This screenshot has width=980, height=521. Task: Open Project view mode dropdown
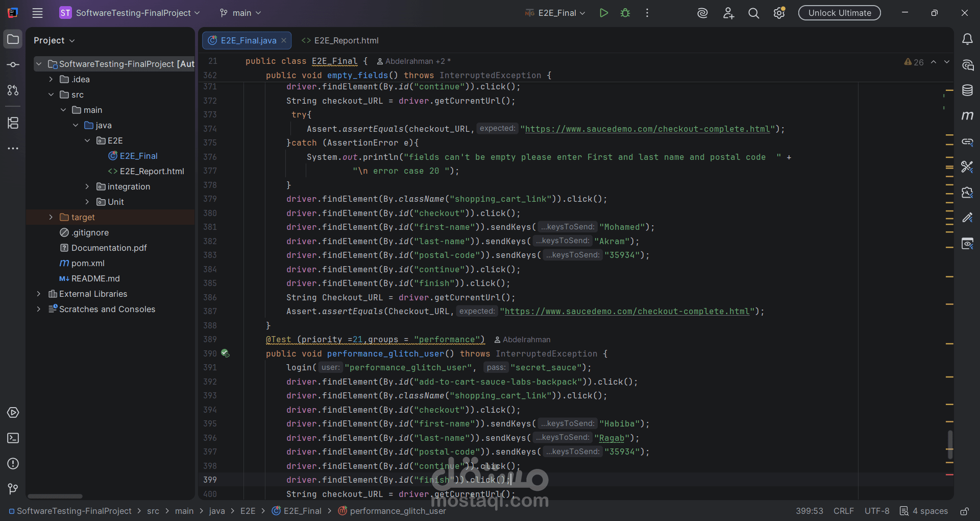point(54,40)
